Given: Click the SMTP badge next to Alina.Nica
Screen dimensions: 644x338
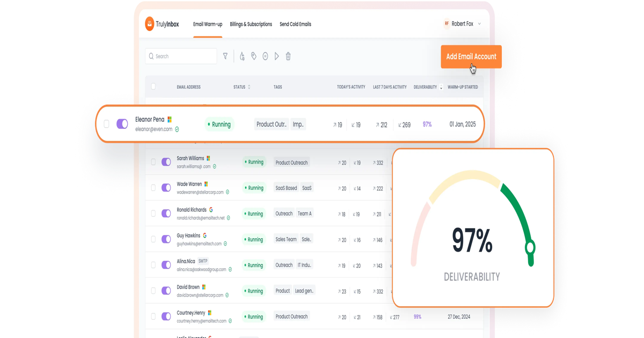Looking at the screenshot, I should pos(203,261).
